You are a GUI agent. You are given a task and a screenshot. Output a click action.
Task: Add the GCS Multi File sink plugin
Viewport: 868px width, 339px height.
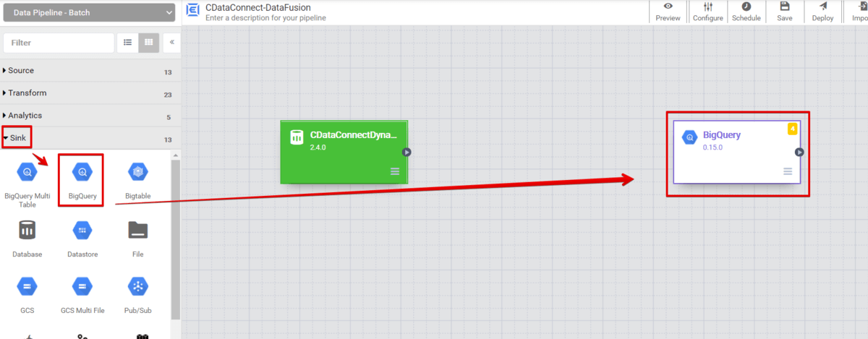[82, 295]
